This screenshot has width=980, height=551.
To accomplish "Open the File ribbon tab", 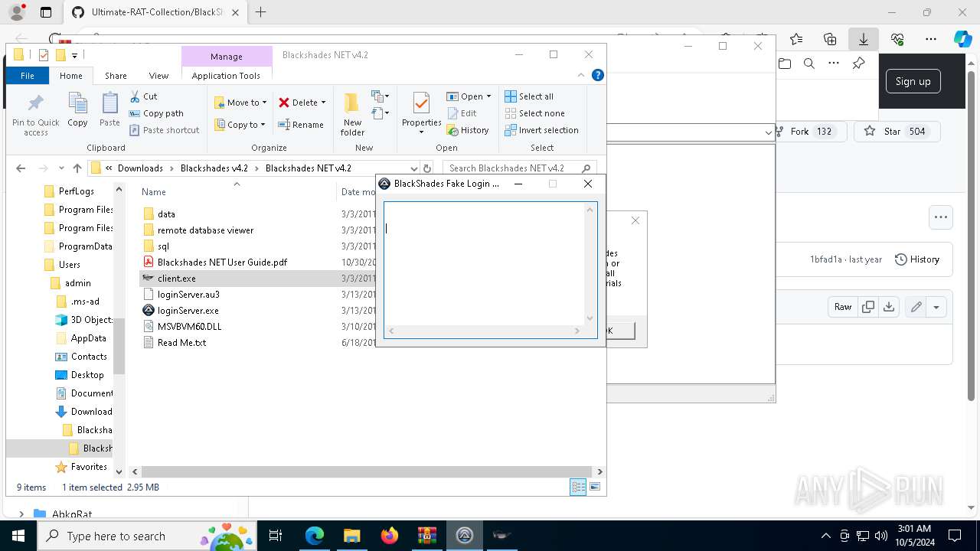I will 28,76.
